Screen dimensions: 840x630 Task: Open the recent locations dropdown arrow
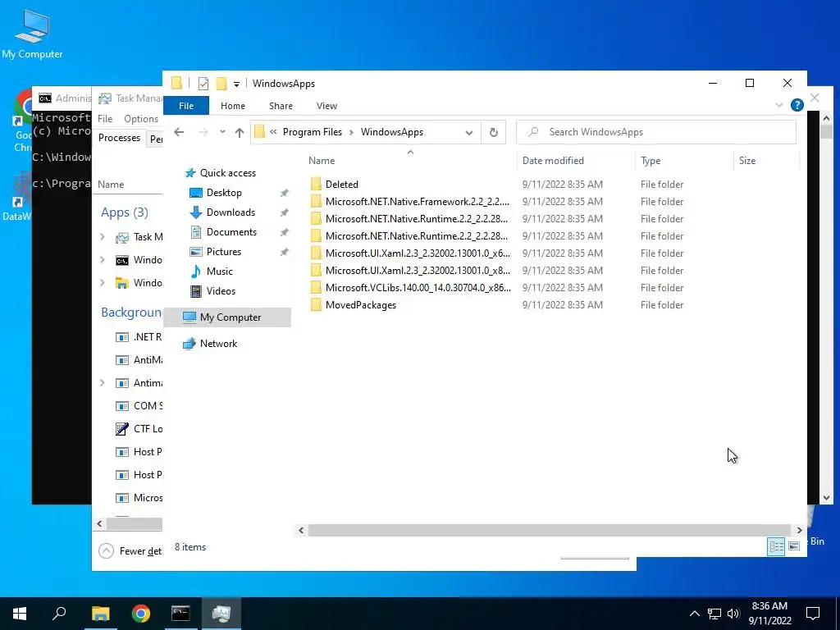[x=222, y=132]
